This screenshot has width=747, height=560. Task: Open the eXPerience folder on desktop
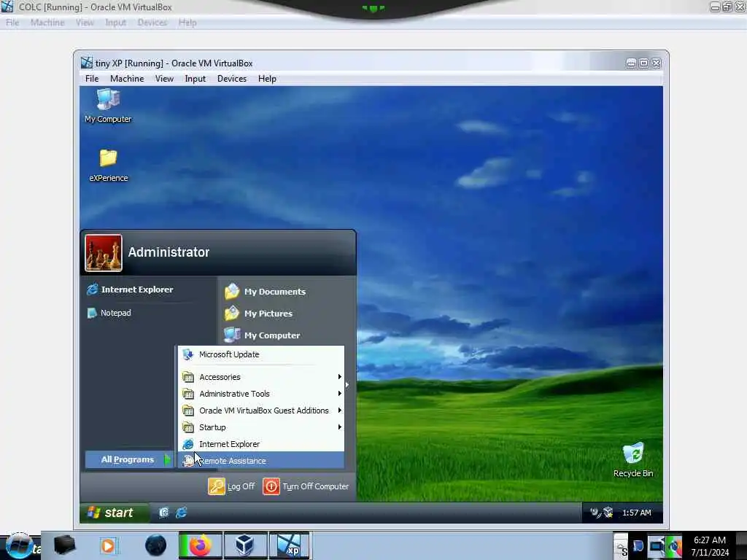[x=108, y=166]
